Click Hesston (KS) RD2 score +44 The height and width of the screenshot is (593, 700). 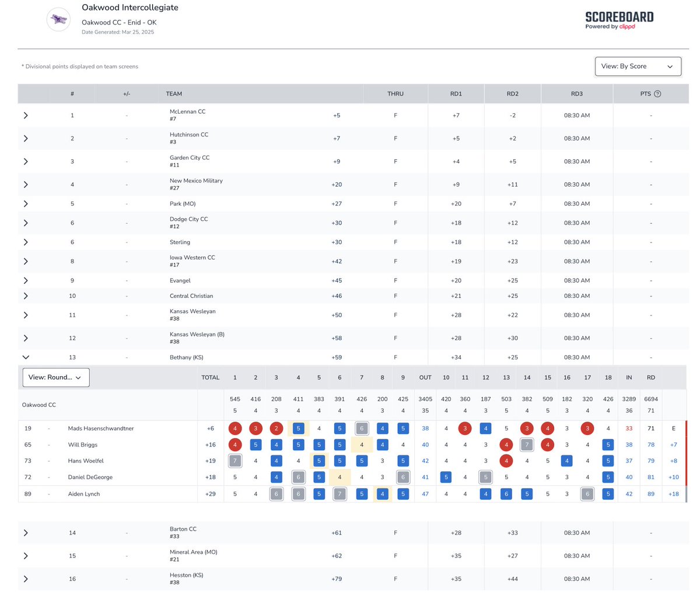513,579
